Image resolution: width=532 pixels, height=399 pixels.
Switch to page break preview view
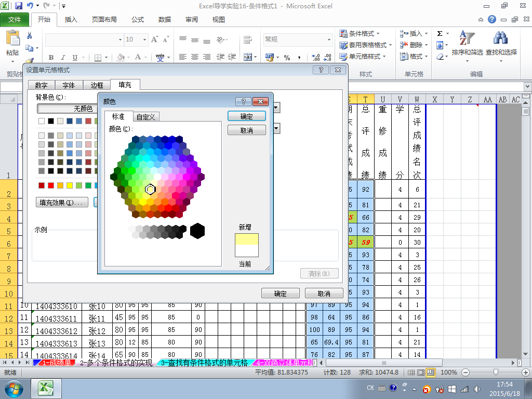point(430,373)
